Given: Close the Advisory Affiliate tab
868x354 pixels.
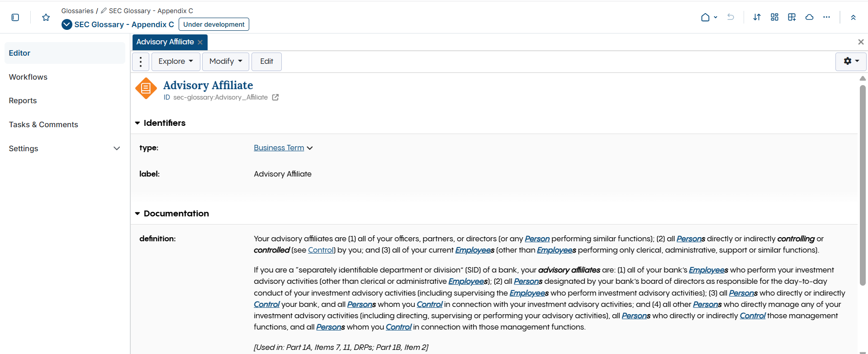Looking at the screenshot, I should coord(200,42).
